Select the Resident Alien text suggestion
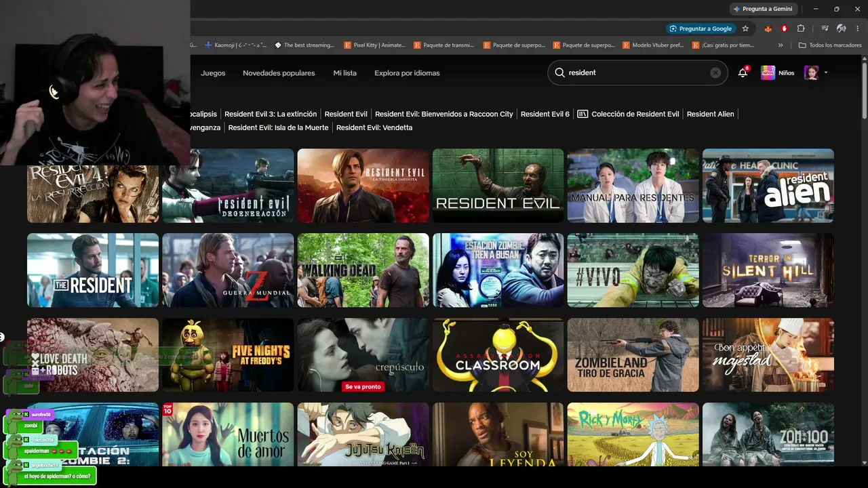Viewport: 868px width, 488px height. point(710,114)
